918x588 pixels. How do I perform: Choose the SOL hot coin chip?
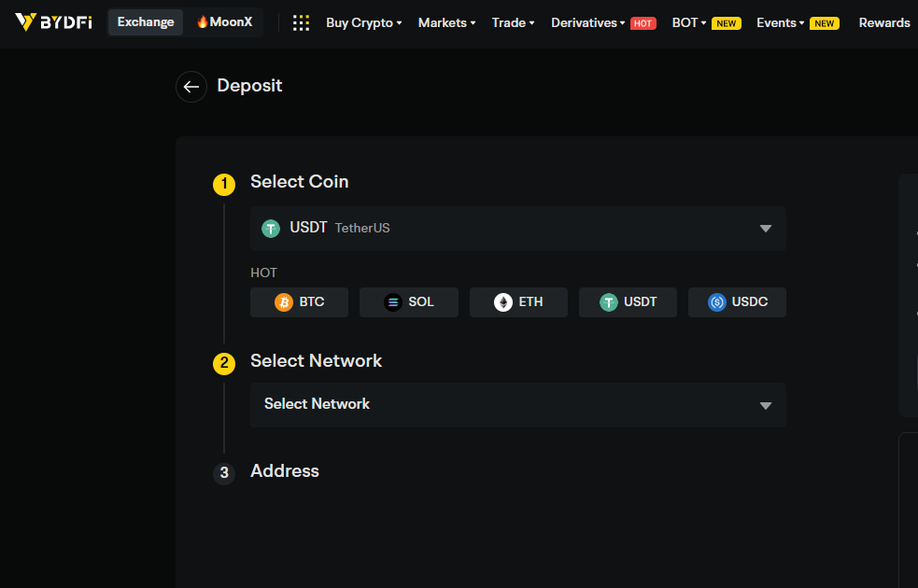point(409,302)
